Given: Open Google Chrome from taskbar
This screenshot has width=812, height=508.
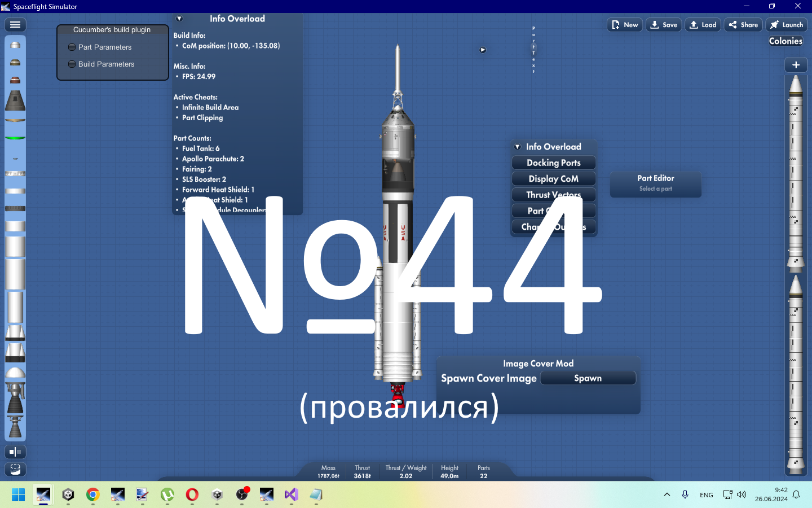Looking at the screenshot, I should (93, 495).
